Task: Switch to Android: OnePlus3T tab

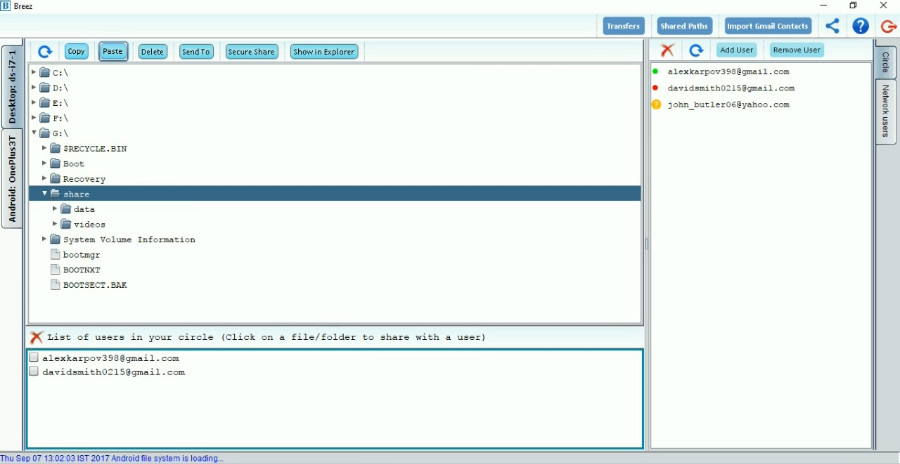Action: [12, 178]
